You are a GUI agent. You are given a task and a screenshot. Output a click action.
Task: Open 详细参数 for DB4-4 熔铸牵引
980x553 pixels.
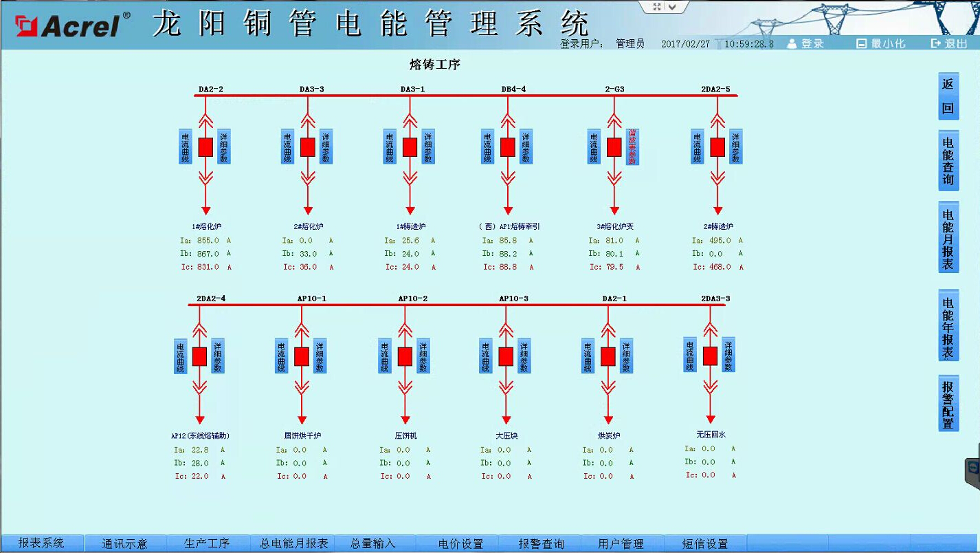[526, 147]
